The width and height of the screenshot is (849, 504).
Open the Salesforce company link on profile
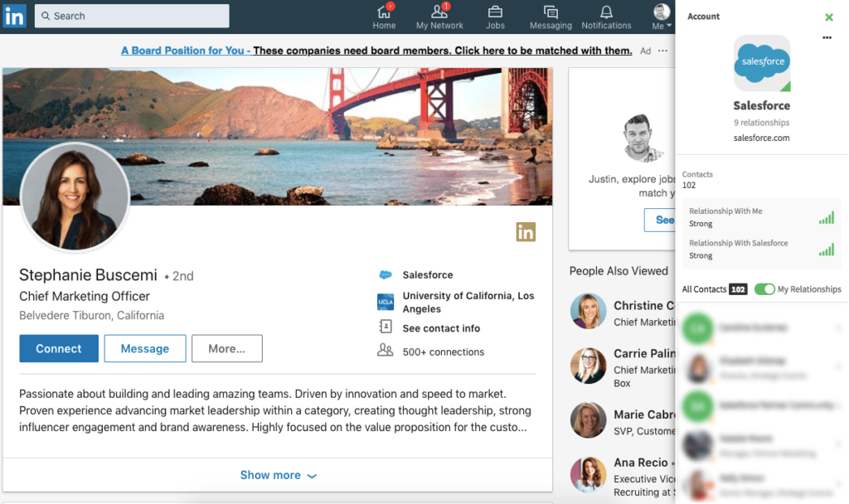(428, 275)
